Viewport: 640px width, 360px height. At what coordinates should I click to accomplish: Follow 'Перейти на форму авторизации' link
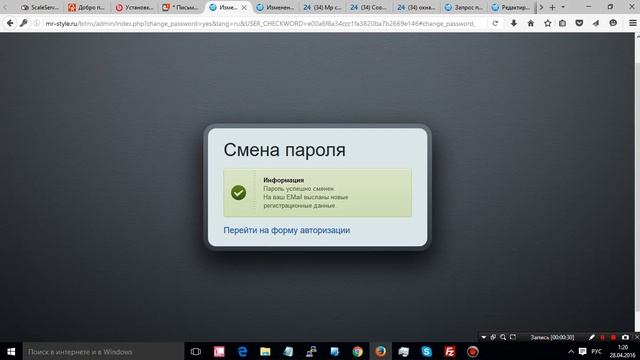pos(287,230)
